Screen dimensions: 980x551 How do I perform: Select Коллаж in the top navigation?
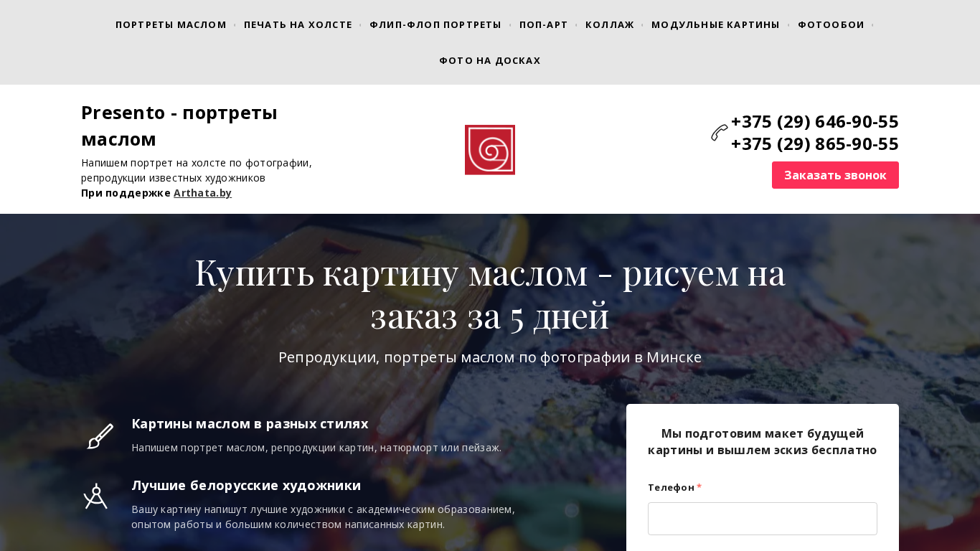point(610,24)
